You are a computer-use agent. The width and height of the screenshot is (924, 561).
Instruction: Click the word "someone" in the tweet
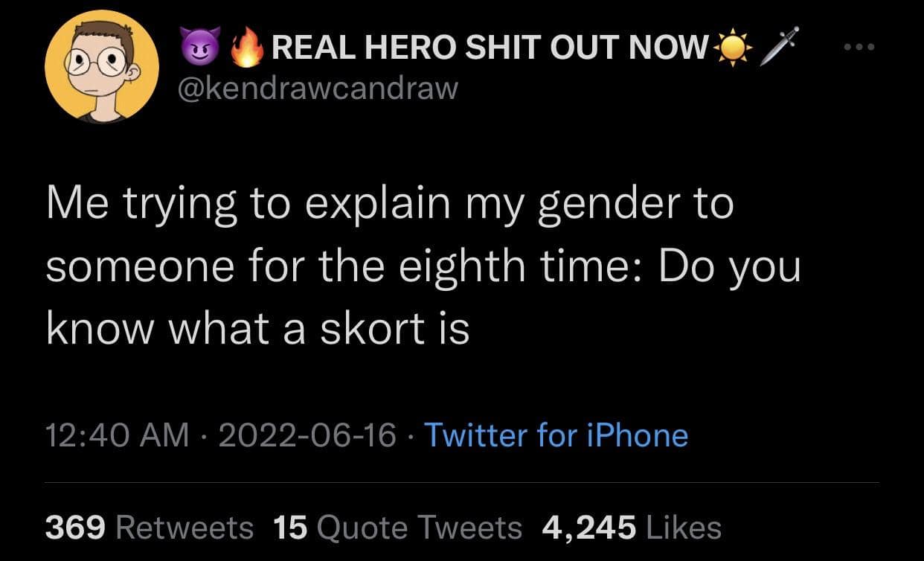[x=124, y=266]
